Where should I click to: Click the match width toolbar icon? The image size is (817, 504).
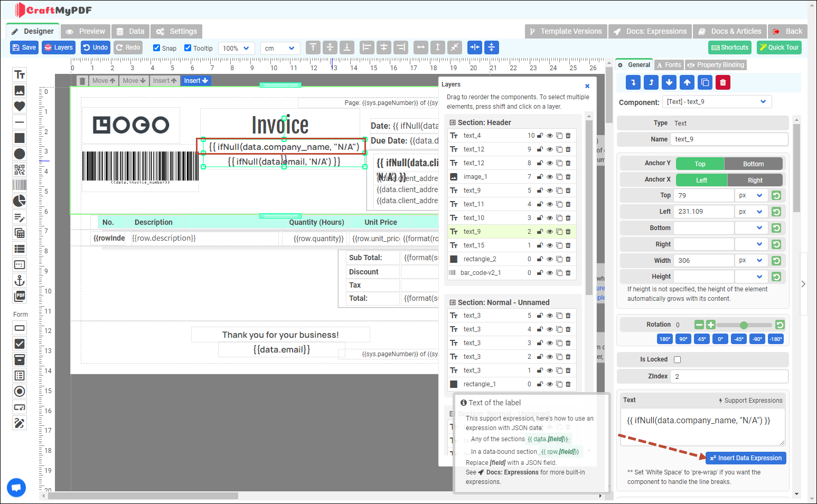[421, 47]
